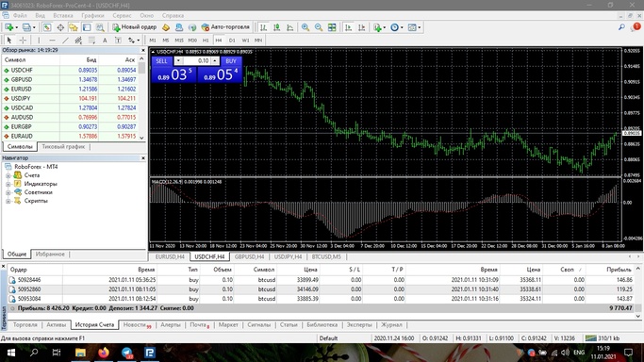Viewport: 644px width, 362px height.
Task: Toggle the Data Window crosshair icon
Action: (60, 27)
